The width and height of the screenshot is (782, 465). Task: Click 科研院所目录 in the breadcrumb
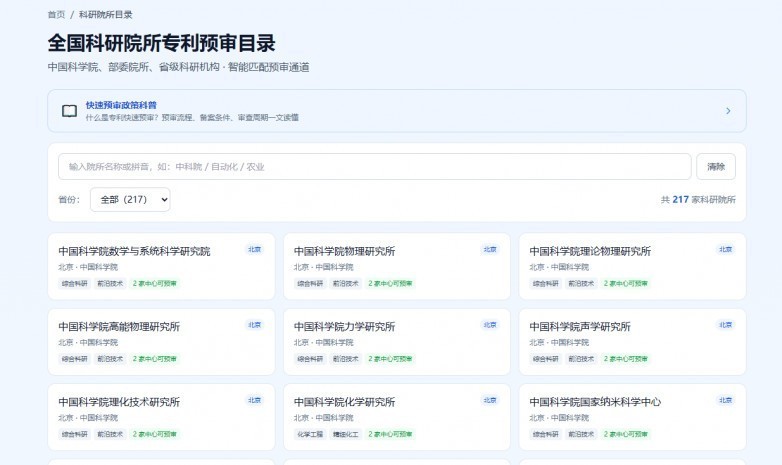(x=106, y=14)
